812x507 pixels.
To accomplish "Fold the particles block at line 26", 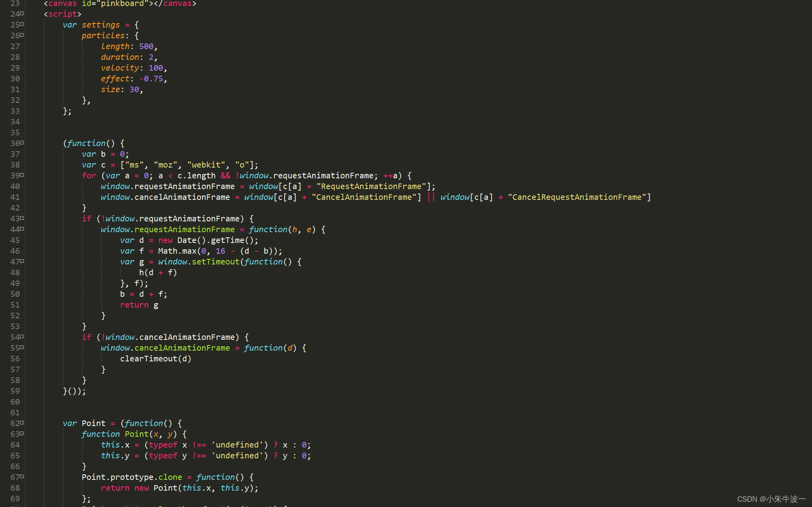I will 22,35.
